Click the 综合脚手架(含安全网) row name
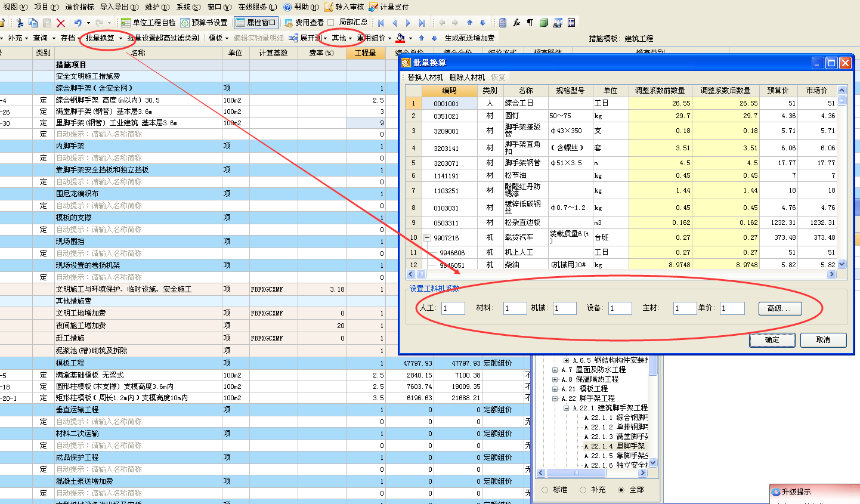The height and width of the screenshot is (504, 860). click(x=94, y=88)
